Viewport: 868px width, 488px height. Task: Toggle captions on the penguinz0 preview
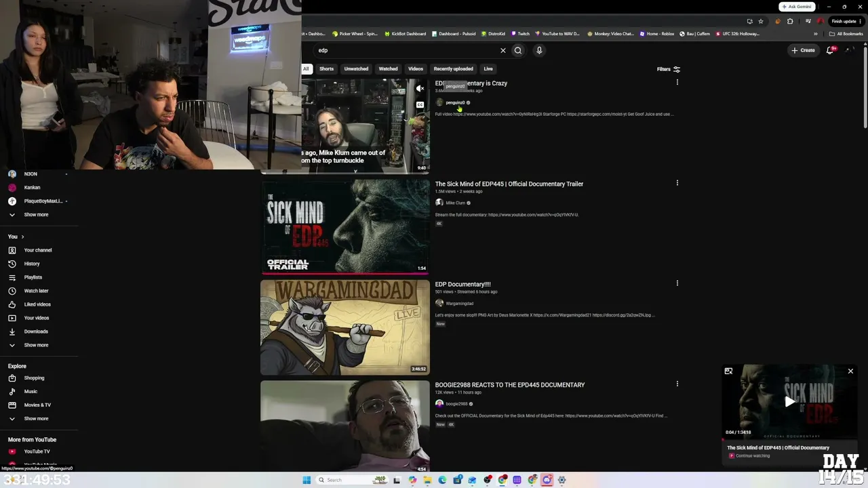point(420,105)
